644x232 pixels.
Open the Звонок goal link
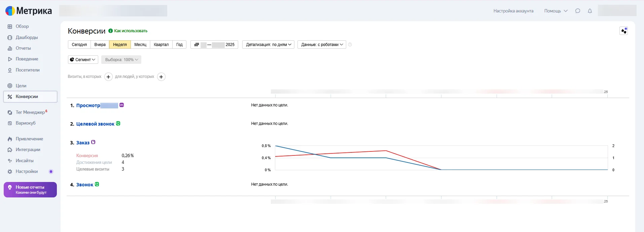tap(85, 185)
